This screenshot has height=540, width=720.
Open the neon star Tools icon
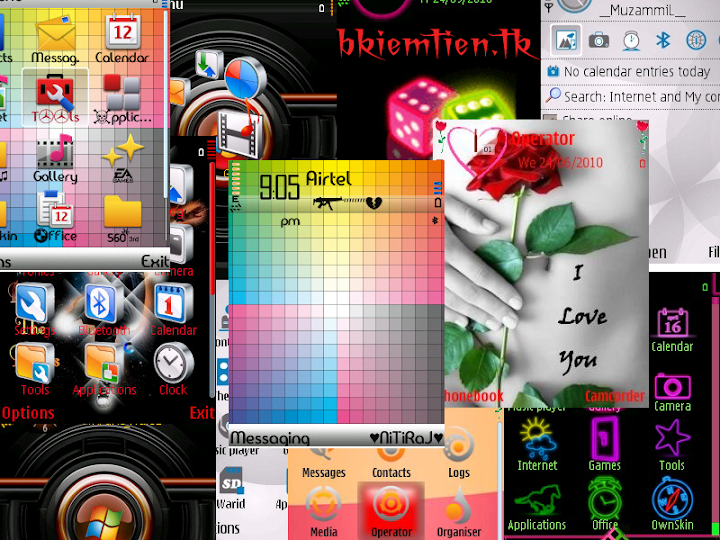(672, 438)
